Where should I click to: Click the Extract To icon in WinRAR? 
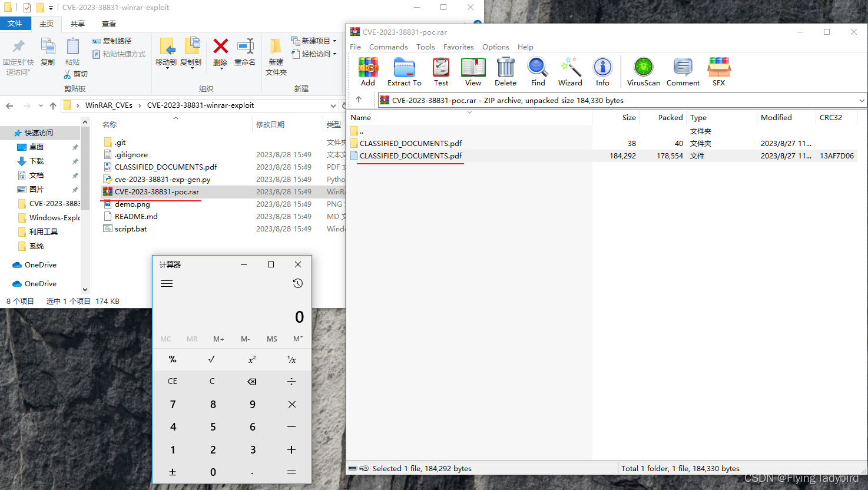pyautogui.click(x=405, y=72)
